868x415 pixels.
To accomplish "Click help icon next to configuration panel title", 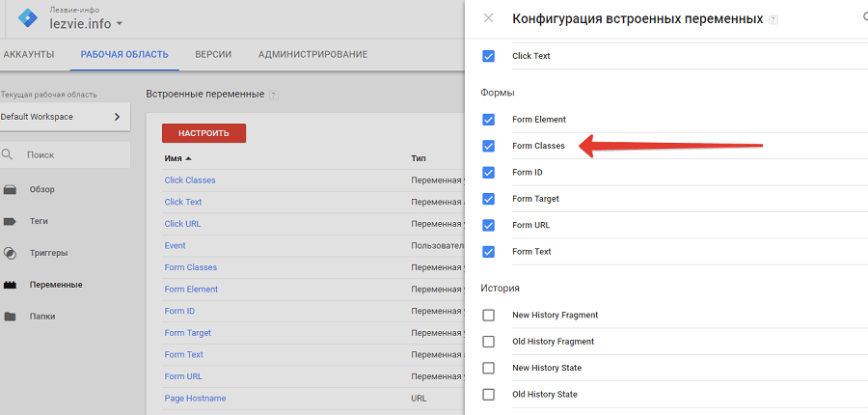I will coord(774,19).
